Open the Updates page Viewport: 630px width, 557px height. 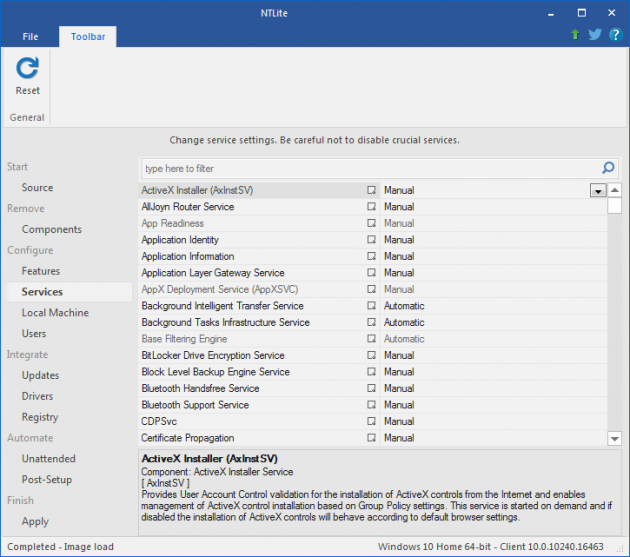click(40, 375)
